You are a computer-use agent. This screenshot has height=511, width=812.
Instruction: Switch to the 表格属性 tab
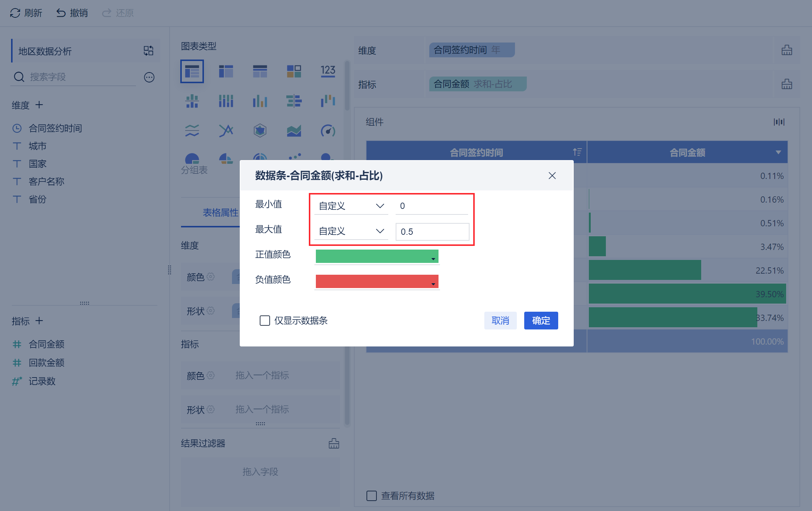coord(221,213)
